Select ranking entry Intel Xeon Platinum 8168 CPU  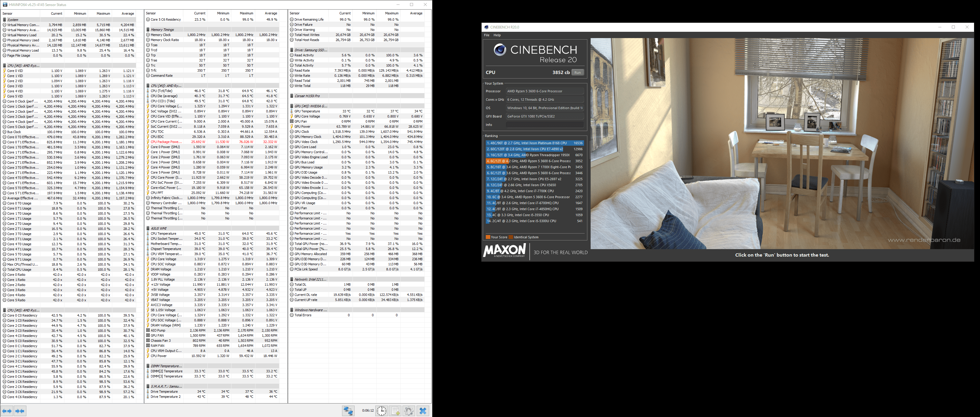[x=535, y=143]
